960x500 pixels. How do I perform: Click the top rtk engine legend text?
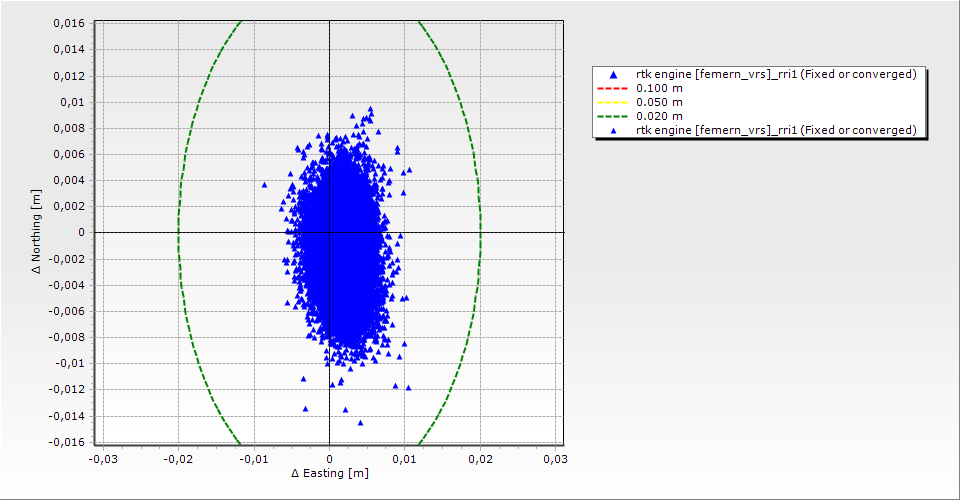pos(776,74)
